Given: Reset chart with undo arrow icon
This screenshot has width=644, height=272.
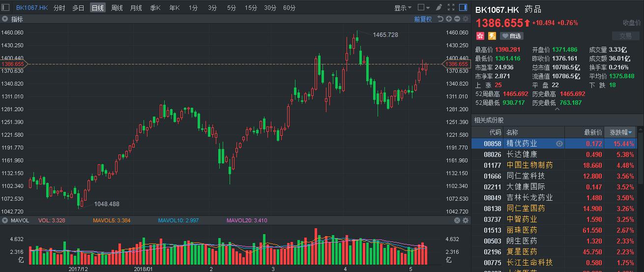Looking at the screenshot, I should [x=440, y=19].
